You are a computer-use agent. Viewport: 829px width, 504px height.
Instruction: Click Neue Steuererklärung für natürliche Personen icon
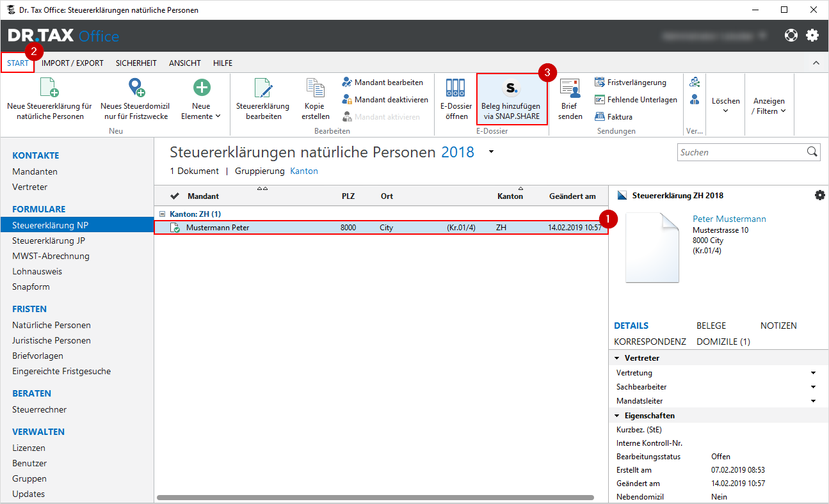(49, 87)
